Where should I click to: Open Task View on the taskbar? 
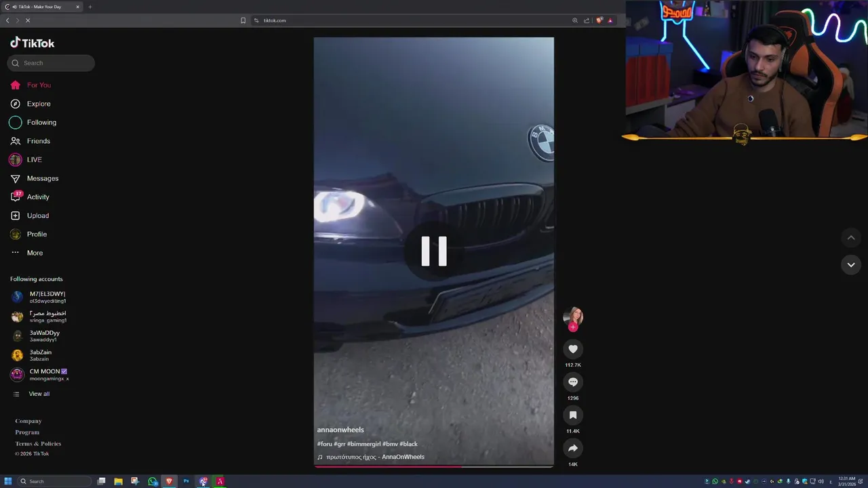point(101,481)
